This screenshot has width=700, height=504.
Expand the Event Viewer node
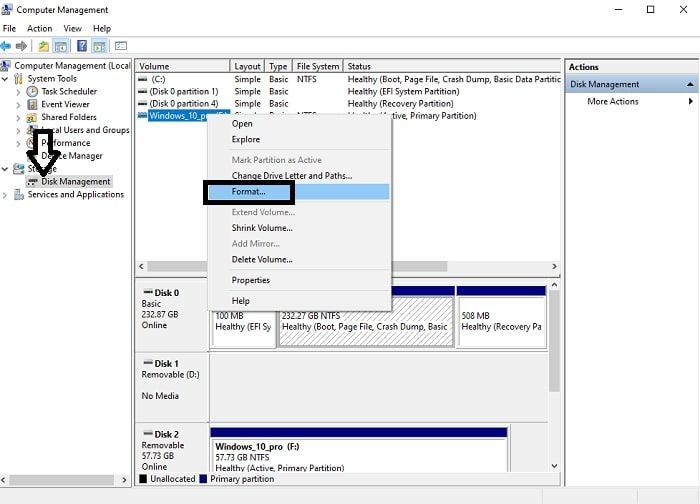click(x=18, y=105)
